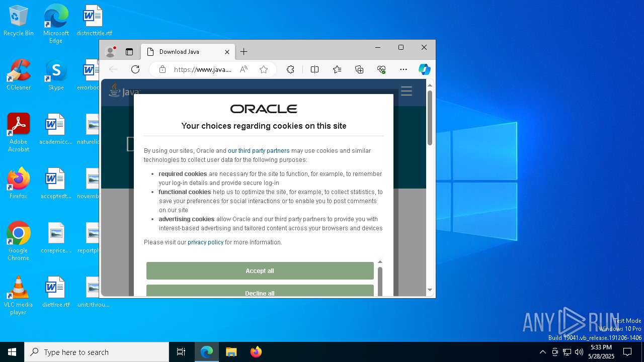Select dietfree.rtf desktop file
Image resolution: width=644 pixels, height=362 pixels.
coord(56,293)
